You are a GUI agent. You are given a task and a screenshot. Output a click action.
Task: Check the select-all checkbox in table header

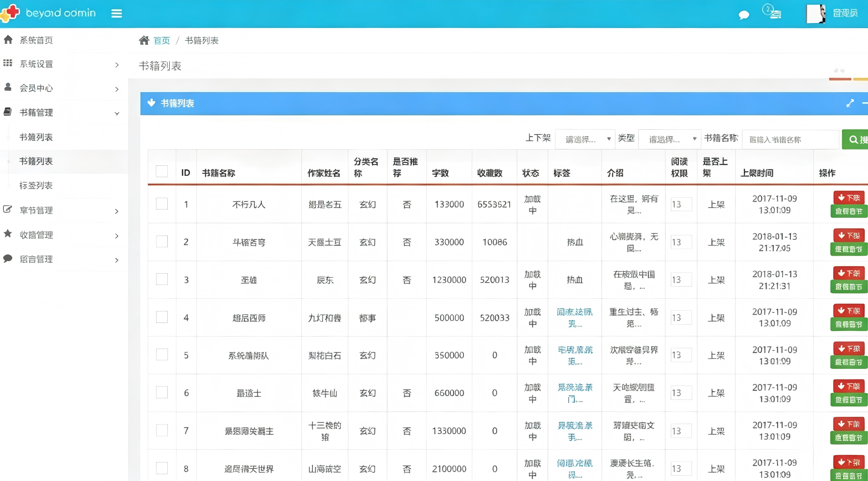click(x=162, y=171)
